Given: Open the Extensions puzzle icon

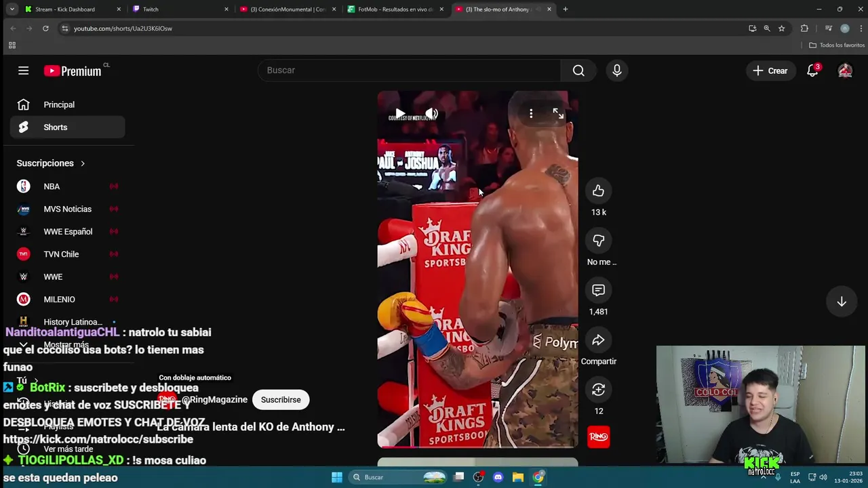Looking at the screenshot, I should (x=804, y=28).
